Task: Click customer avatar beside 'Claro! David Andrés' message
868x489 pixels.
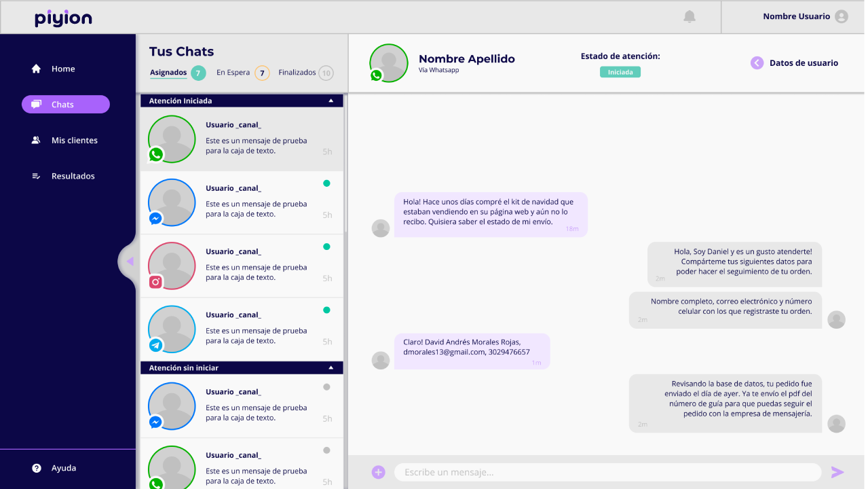Action: (381, 361)
